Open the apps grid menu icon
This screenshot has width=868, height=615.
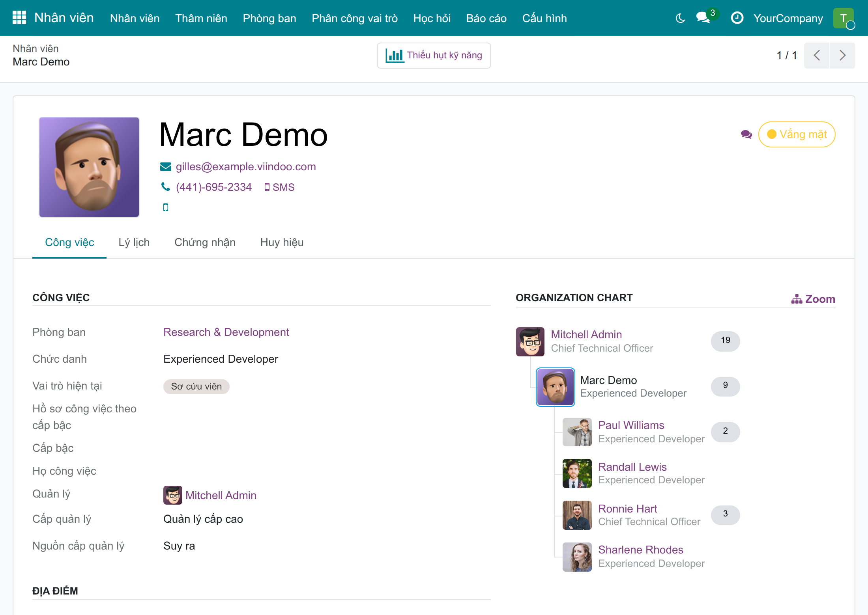[x=19, y=18]
